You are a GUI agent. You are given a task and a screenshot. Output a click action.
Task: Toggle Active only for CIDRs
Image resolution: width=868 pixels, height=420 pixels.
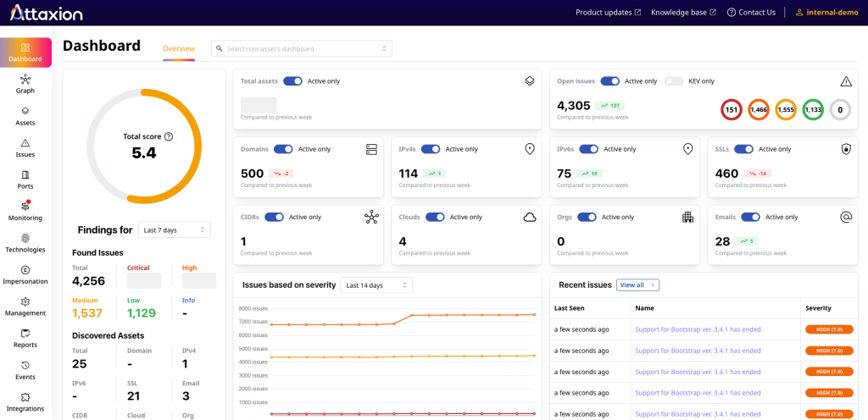coord(274,217)
